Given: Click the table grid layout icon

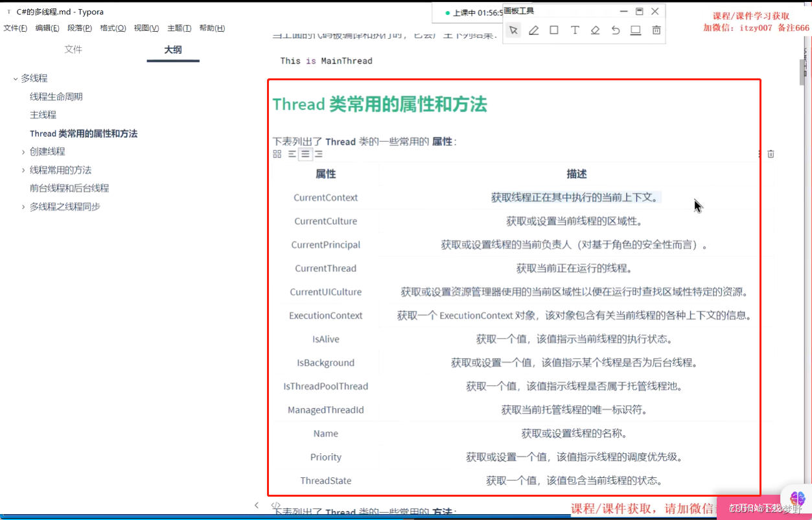Looking at the screenshot, I should click(x=277, y=153).
